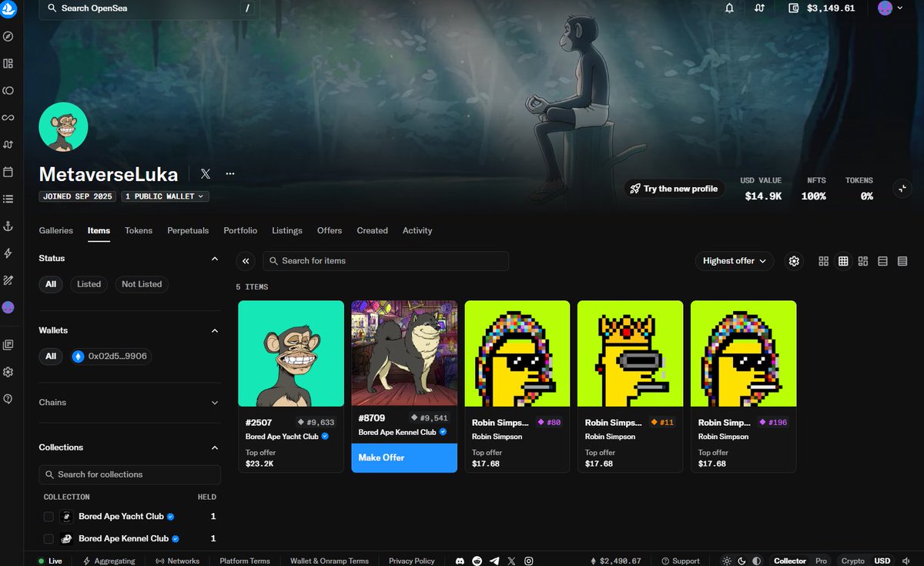Switch to Pro mode

click(x=822, y=561)
